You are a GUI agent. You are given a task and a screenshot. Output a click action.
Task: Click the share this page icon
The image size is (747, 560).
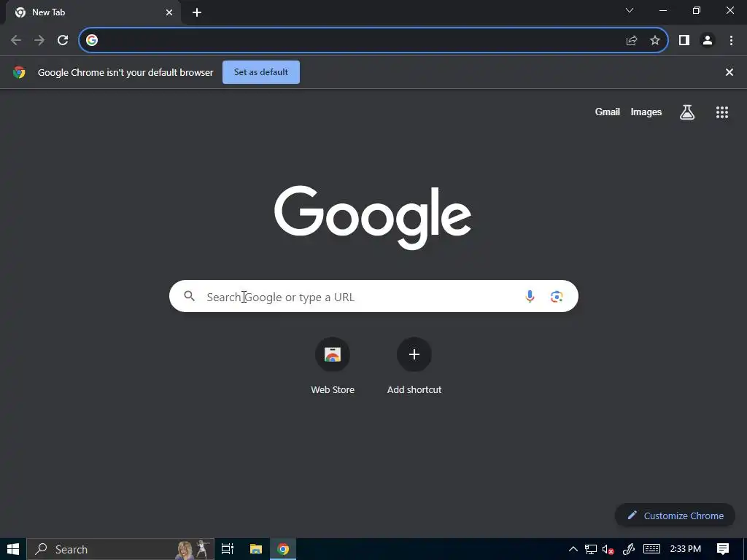(632, 41)
